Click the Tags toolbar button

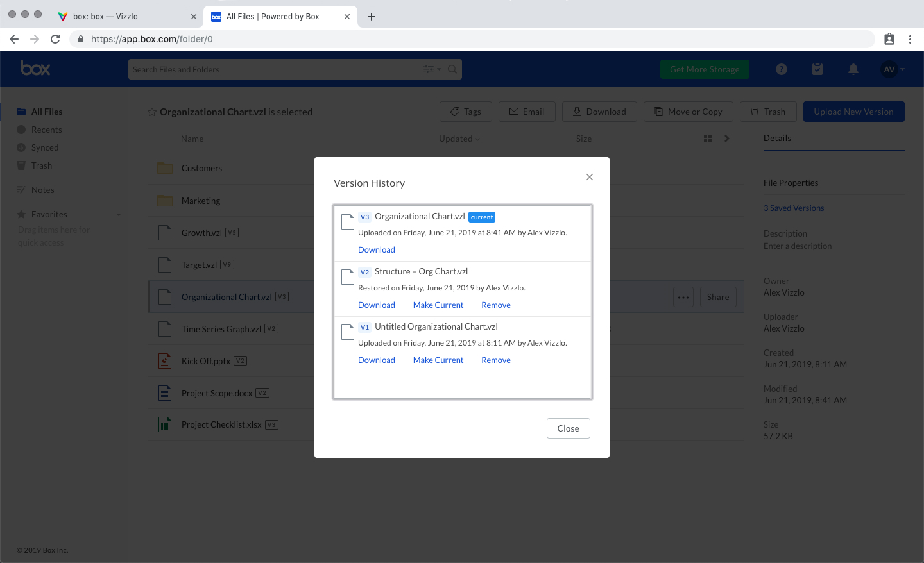465,112
